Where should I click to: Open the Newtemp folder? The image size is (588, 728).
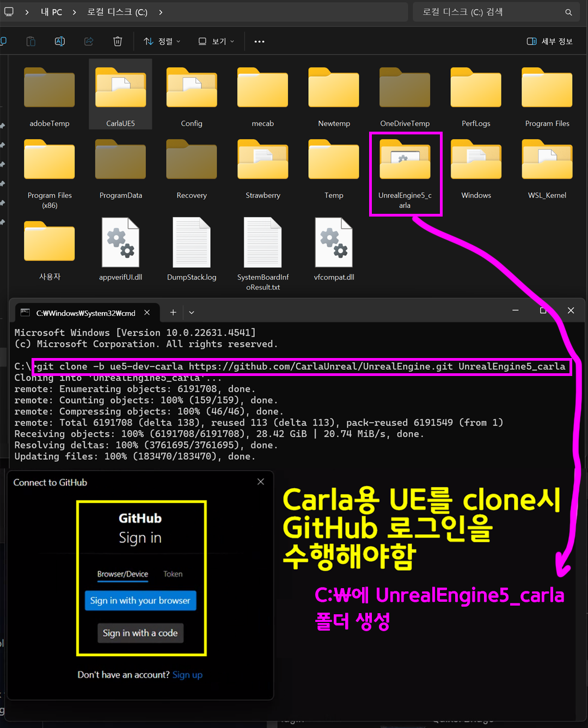coord(334,97)
